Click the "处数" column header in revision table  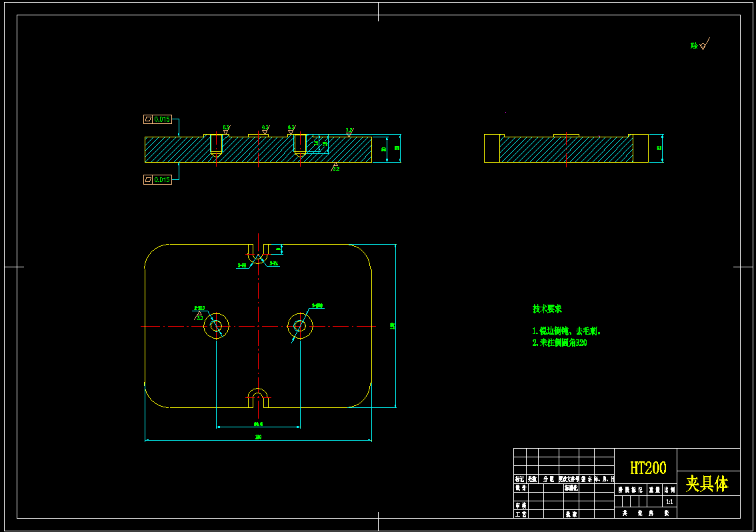tap(532, 479)
